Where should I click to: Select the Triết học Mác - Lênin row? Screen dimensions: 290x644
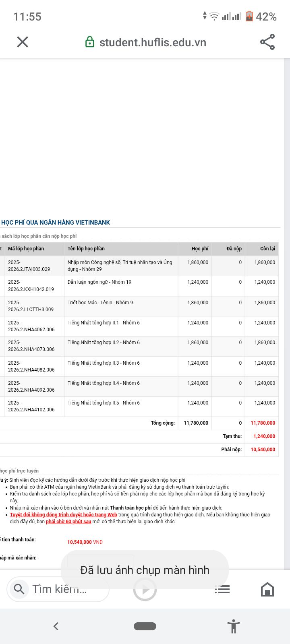click(139, 306)
